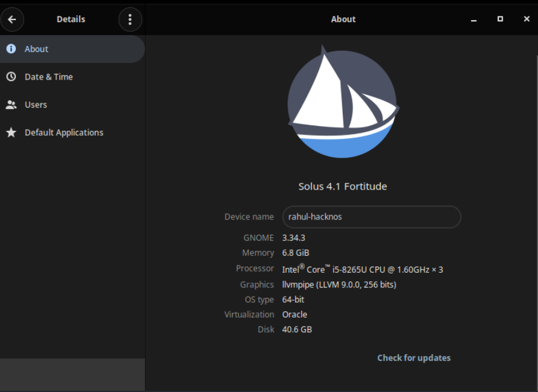Viewport: 538px width, 392px height.
Task: Click the Memory value 6.8 GiB
Action: [296, 253]
